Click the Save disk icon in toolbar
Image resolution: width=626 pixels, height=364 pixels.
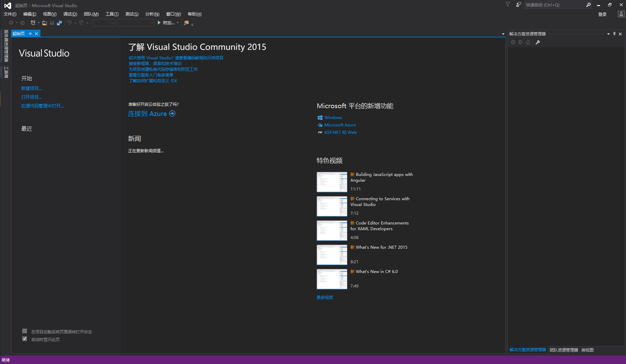pos(52,23)
